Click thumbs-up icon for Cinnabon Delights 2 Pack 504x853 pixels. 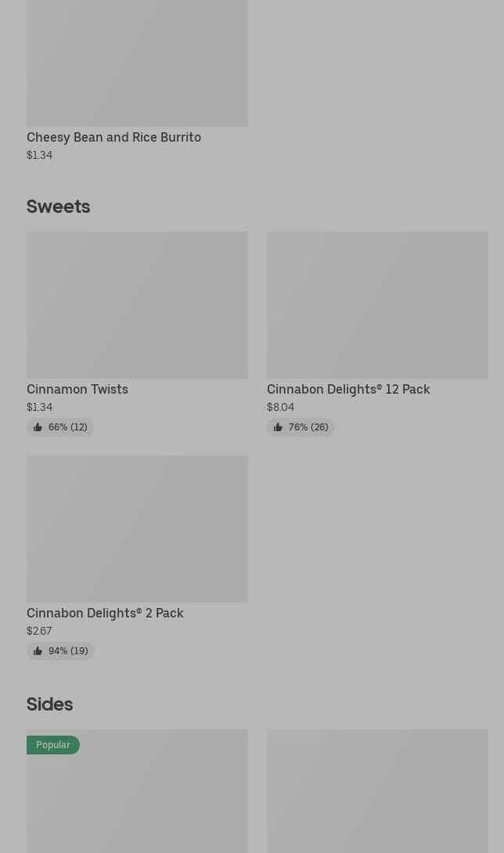[x=38, y=651]
